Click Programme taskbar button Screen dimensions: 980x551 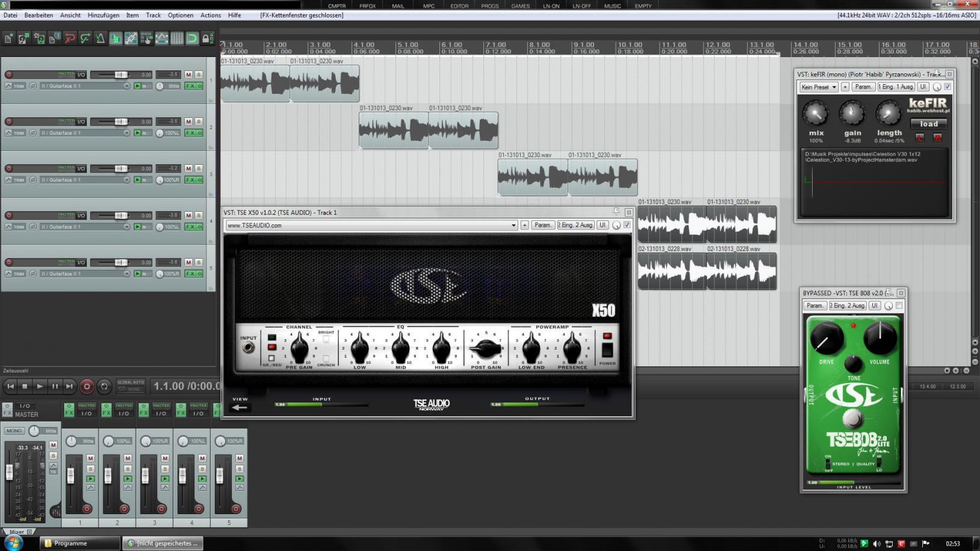pos(80,543)
